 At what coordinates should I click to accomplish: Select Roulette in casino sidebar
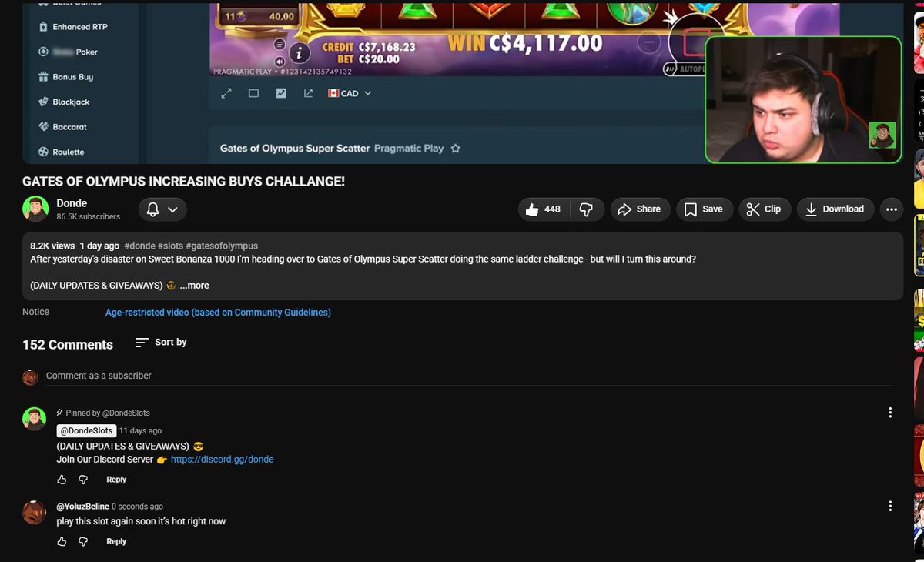click(x=62, y=152)
